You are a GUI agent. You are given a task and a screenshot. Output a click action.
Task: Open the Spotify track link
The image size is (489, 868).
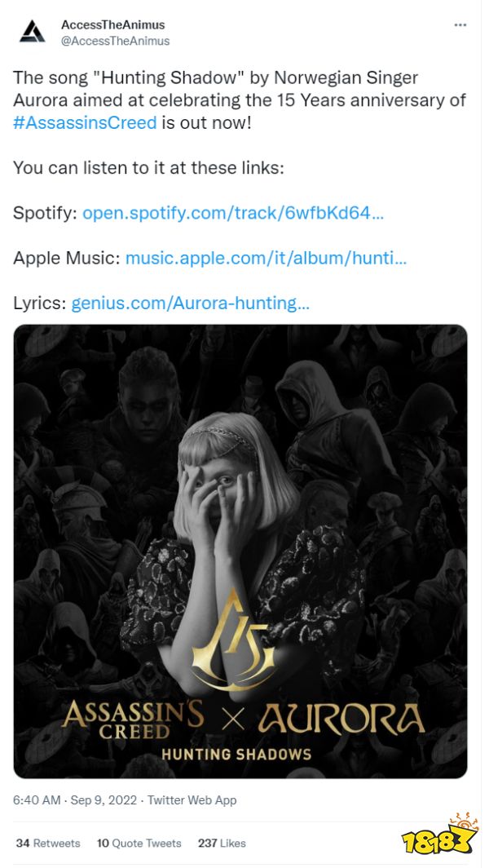[232, 213]
